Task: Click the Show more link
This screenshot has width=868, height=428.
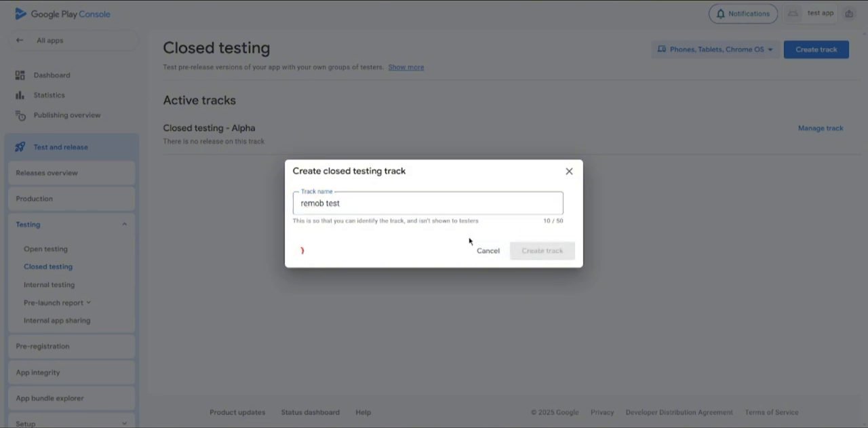Action: [406, 67]
